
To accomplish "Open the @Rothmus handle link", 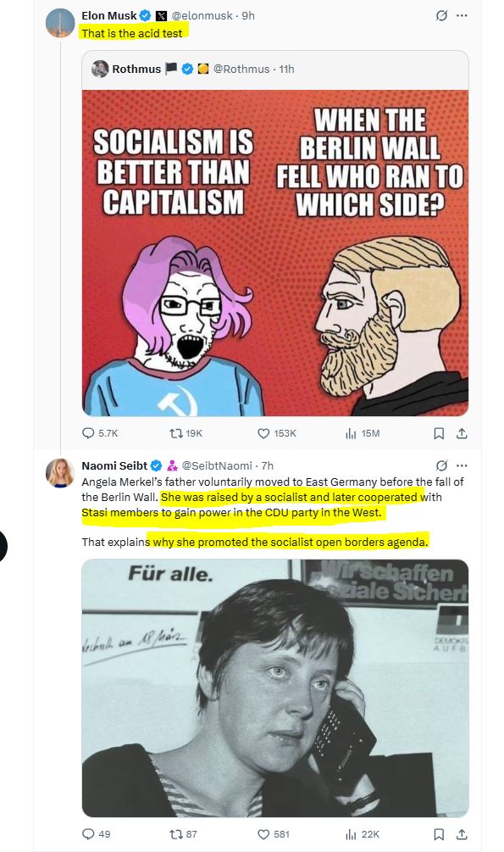I will (241, 69).
